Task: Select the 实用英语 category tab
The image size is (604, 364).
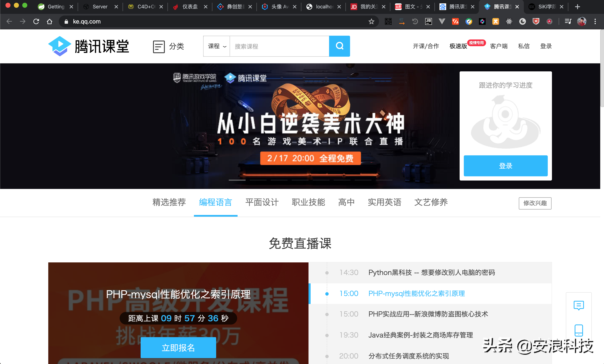Action: point(384,202)
